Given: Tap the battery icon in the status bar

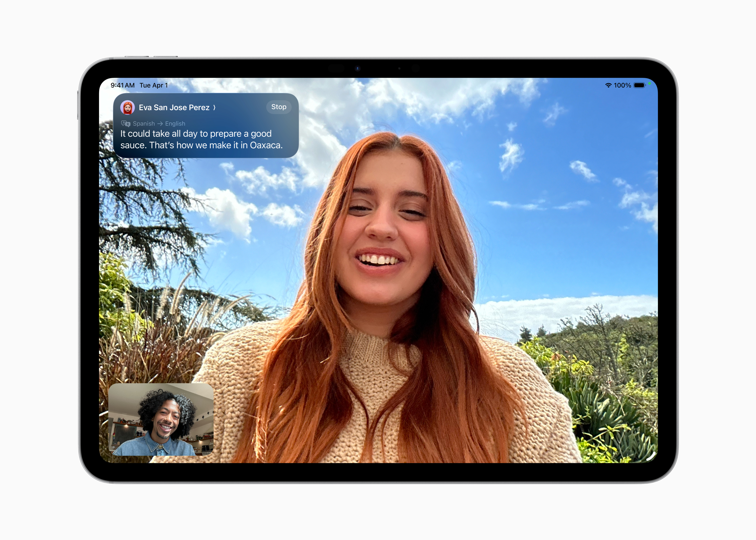Looking at the screenshot, I should [639, 86].
